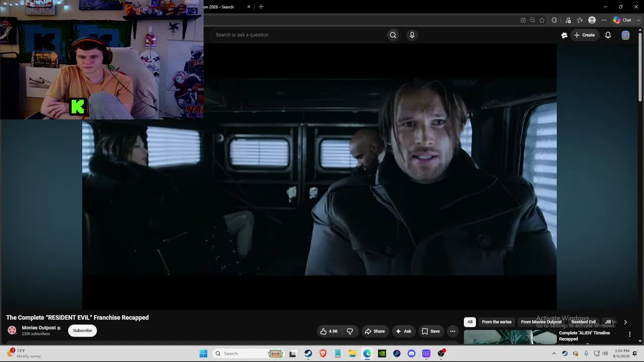Open Copilot Chat in browser toolbar
The image size is (644, 362).
(x=622, y=20)
